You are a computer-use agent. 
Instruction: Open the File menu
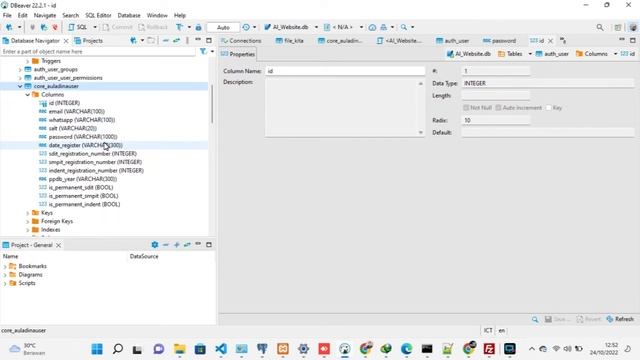[x=7, y=15]
